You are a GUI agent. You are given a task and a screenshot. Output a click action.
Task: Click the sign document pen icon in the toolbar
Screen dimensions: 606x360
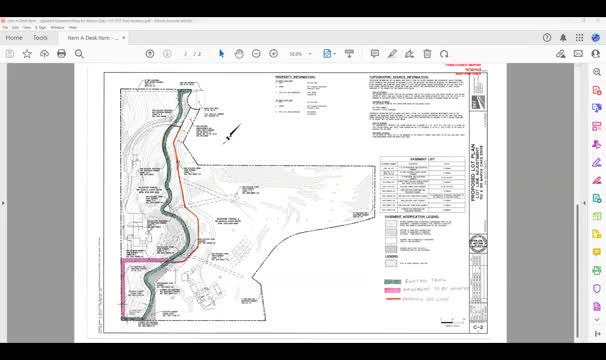coord(409,54)
